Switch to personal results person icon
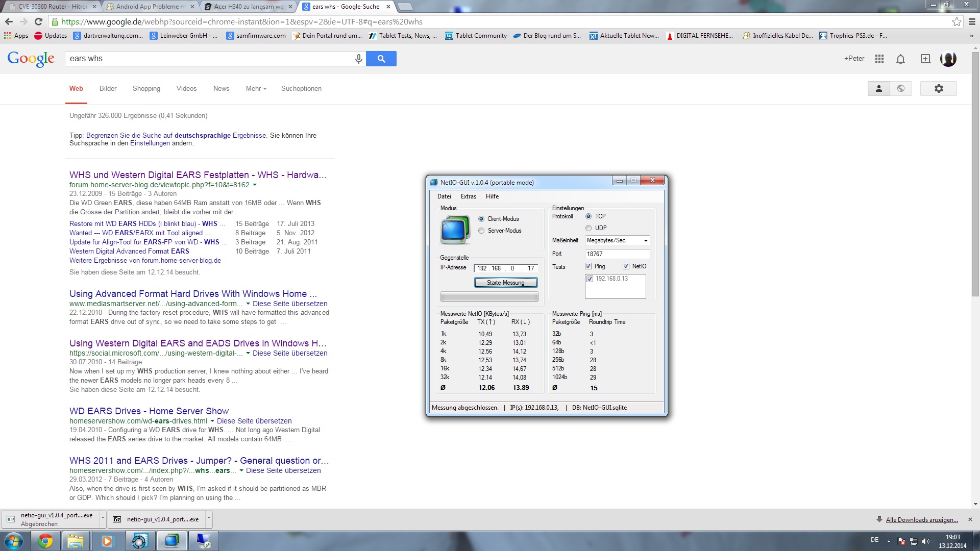The image size is (980, 551). (879, 88)
